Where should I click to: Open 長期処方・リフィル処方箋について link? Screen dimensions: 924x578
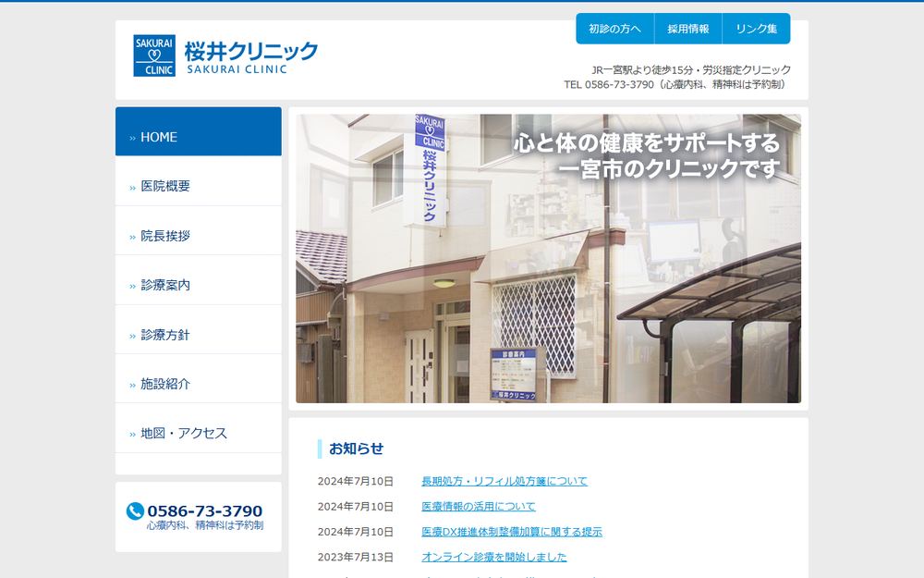505,481
